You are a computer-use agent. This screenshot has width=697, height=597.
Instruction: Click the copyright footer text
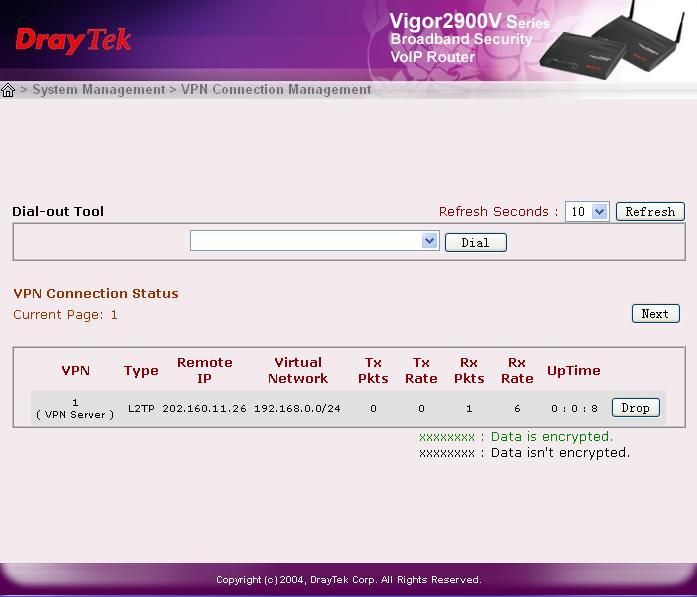pos(348,580)
